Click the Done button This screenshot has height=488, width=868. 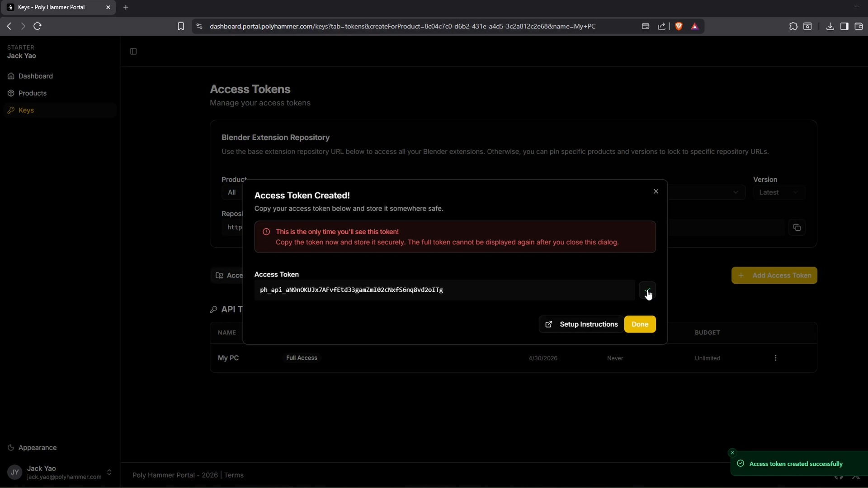tap(640, 324)
